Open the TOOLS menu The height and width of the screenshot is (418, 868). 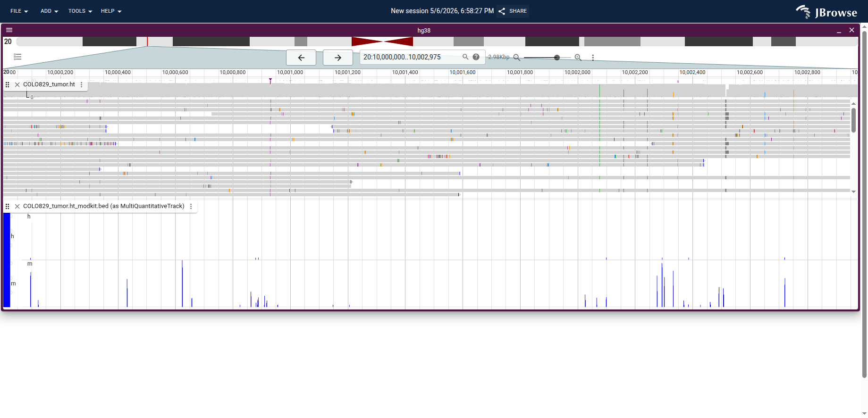pos(80,11)
